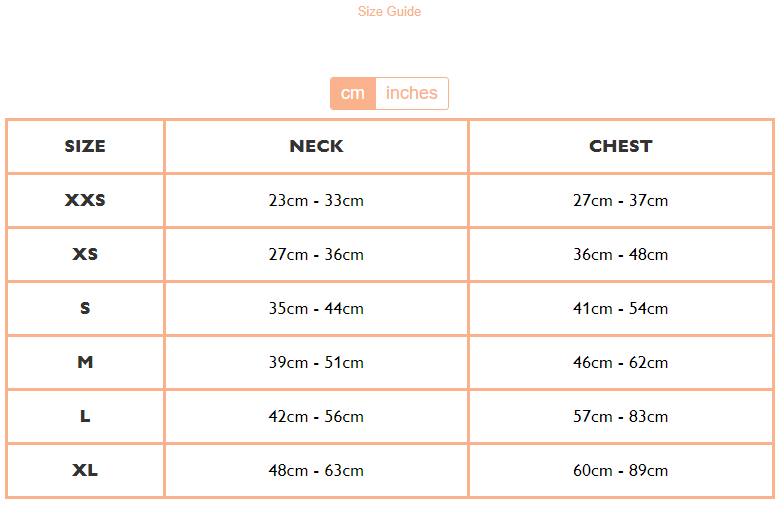Viewport: 778px width, 517px height.
Task: Click M neck measurement 39cm - 51cm
Action: point(316,362)
